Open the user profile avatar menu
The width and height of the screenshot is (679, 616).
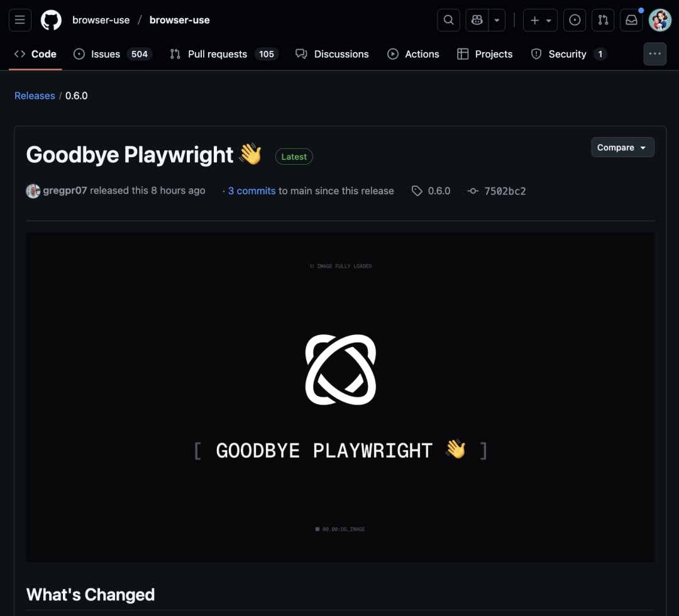click(x=660, y=20)
